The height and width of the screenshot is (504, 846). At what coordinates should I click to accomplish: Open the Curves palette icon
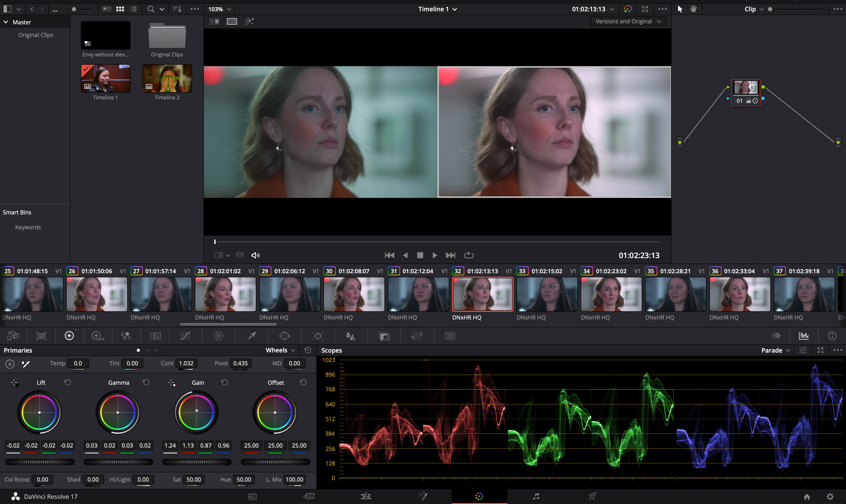pyautogui.click(x=185, y=336)
